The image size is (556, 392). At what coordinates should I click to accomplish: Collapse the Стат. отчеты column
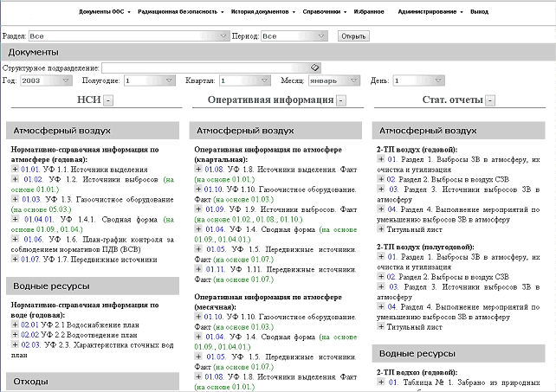tap(490, 100)
